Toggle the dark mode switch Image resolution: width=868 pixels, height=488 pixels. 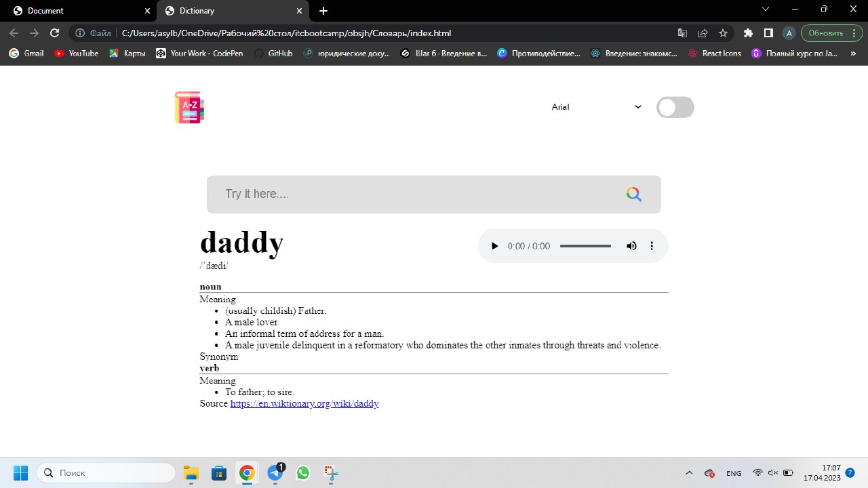675,108
